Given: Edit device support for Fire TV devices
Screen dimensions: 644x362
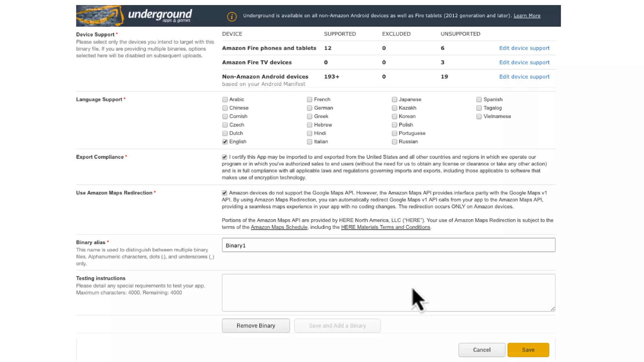Looking at the screenshot, I should pyautogui.click(x=524, y=62).
